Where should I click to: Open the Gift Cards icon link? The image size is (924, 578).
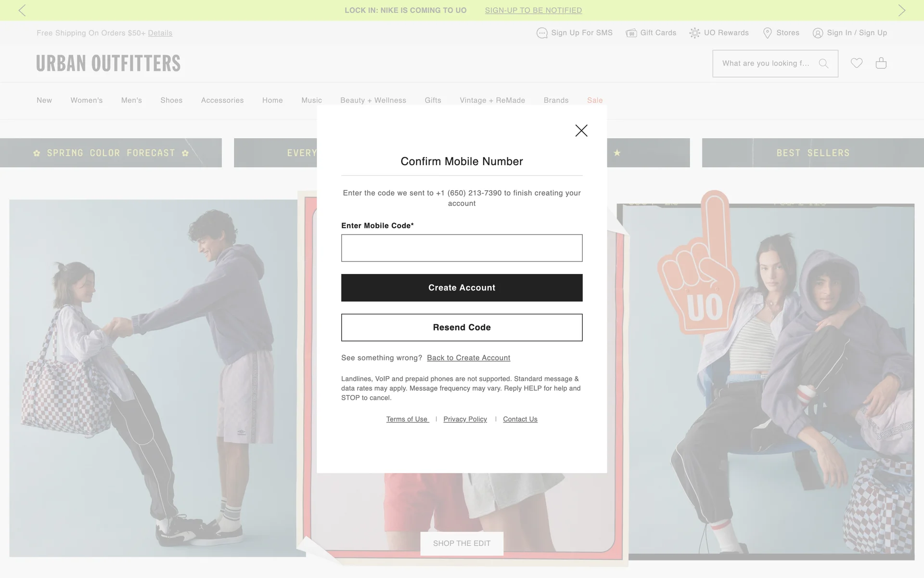point(631,33)
